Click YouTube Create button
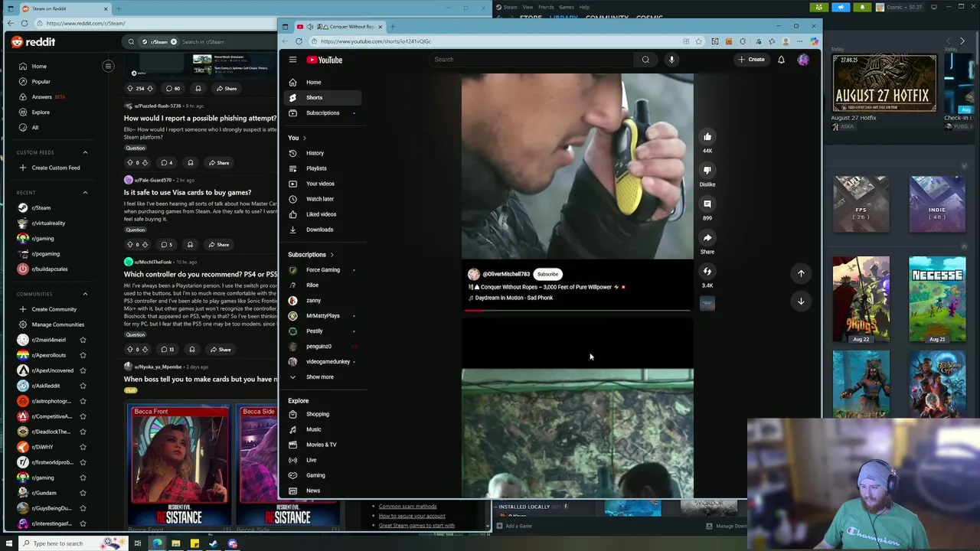The width and height of the screenshot is (980, 551). 751,60
